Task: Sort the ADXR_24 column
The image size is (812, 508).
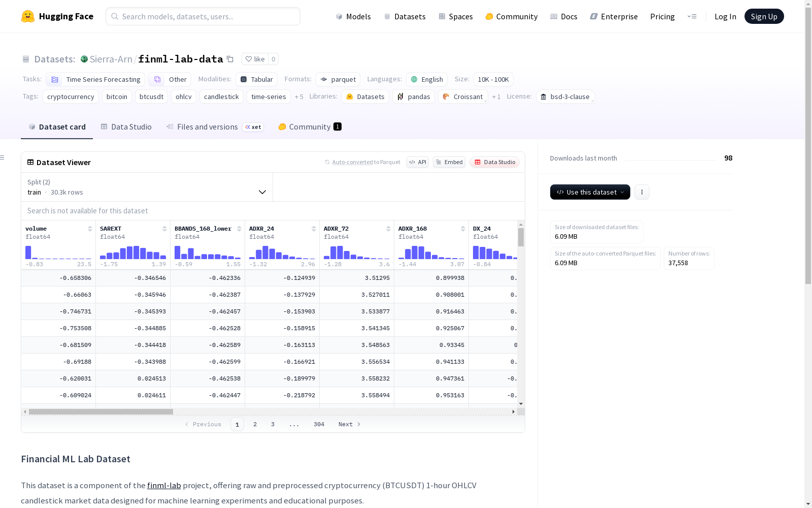Action: pyautogui.click(x=314, y=229)
